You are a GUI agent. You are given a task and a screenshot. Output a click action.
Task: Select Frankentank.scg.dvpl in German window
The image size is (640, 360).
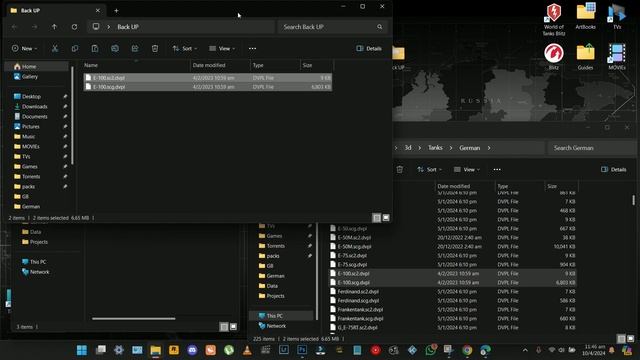[x=452, y=318]
